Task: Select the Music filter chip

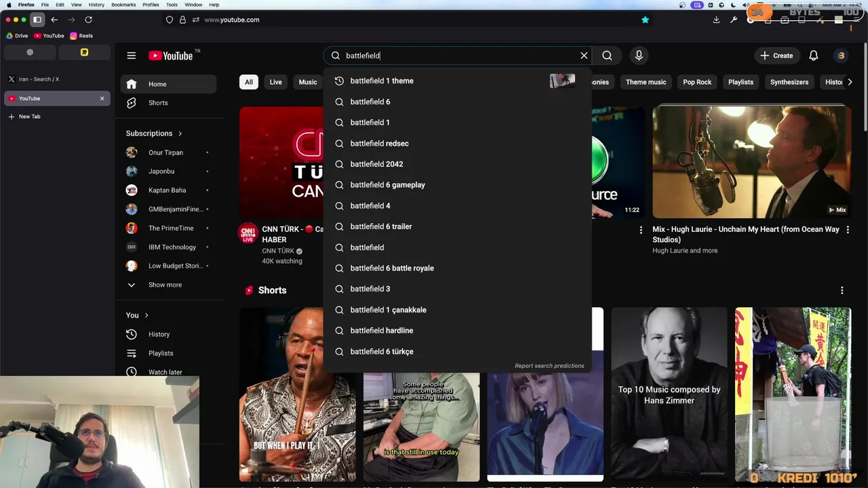Action: coord(308,82)
